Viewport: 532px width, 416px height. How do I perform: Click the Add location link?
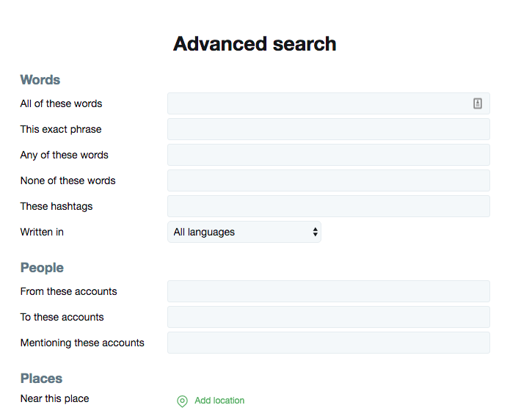click(x=219, y=401)
